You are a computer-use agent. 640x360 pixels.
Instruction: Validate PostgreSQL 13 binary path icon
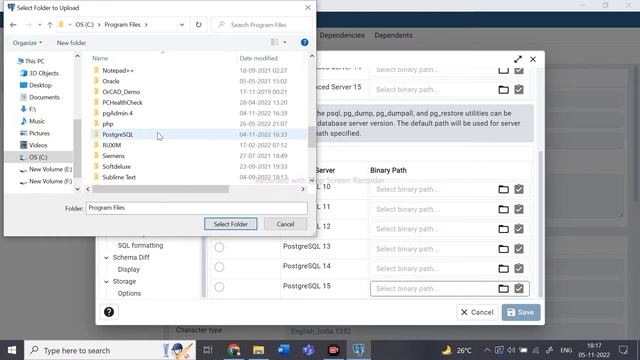[519, 249]
